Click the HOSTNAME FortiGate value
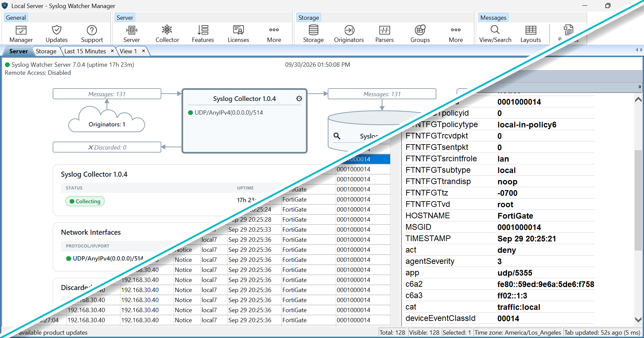 [515, 216]
